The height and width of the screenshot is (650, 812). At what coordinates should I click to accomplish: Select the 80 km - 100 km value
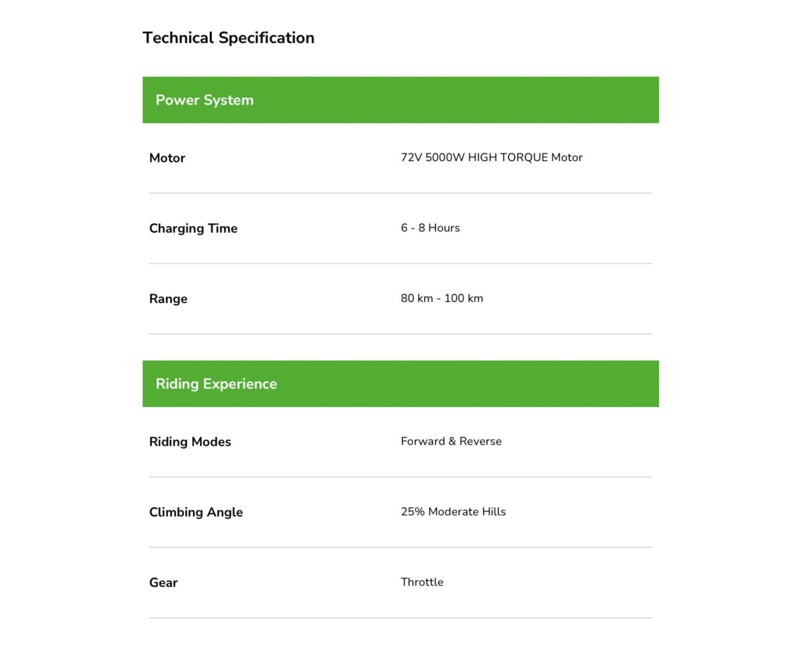442,298
